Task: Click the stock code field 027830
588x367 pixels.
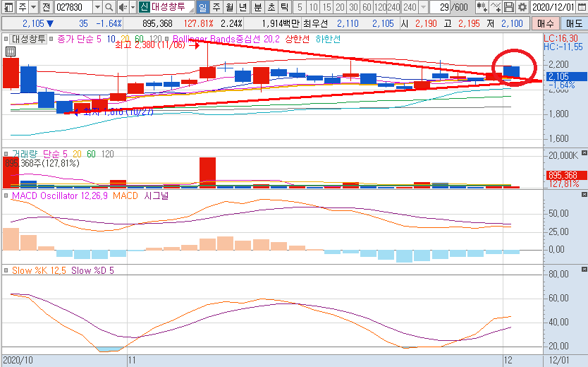Action: click(x=74, y=7)
